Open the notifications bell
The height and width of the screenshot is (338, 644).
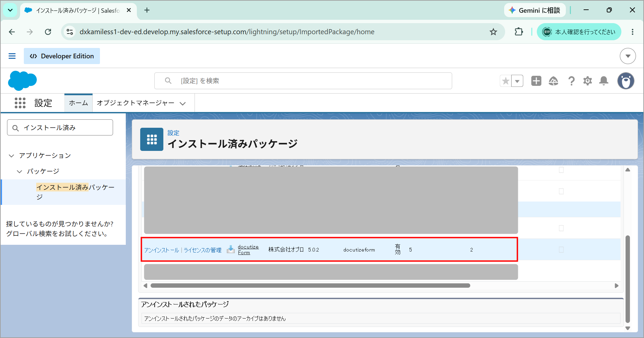click(x=604, y=81)
